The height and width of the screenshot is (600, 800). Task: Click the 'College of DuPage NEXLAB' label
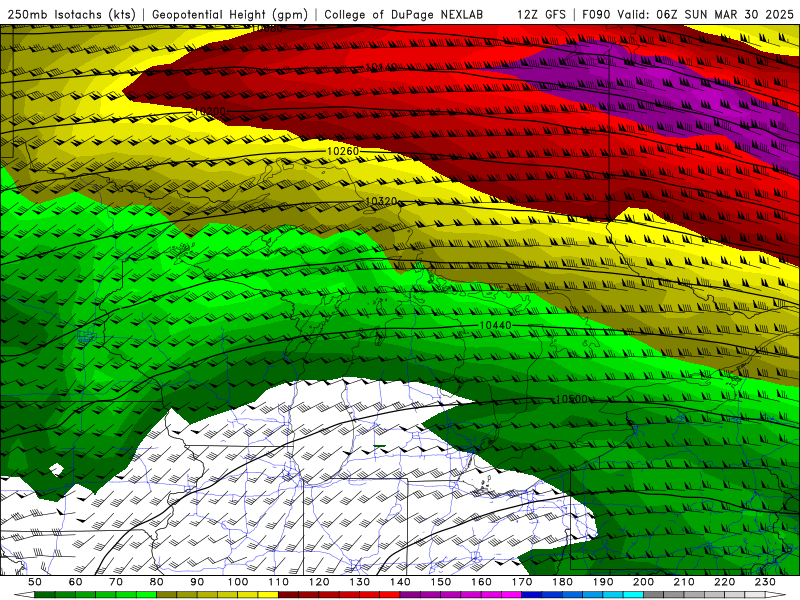[404, 14]
